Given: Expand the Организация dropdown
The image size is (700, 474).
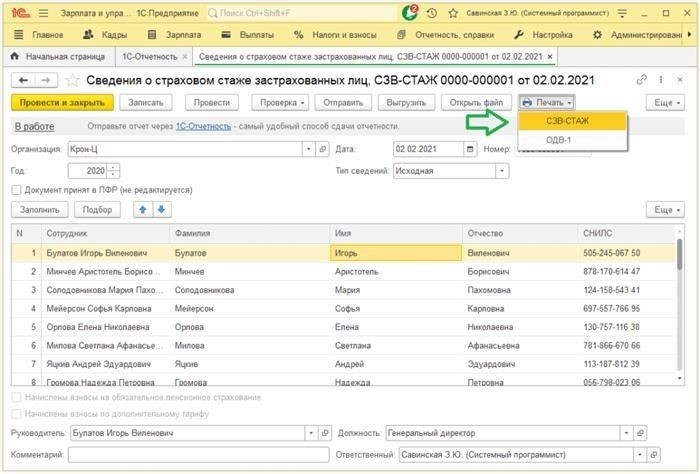Looking at the screenshot, I should pos(308,149).
